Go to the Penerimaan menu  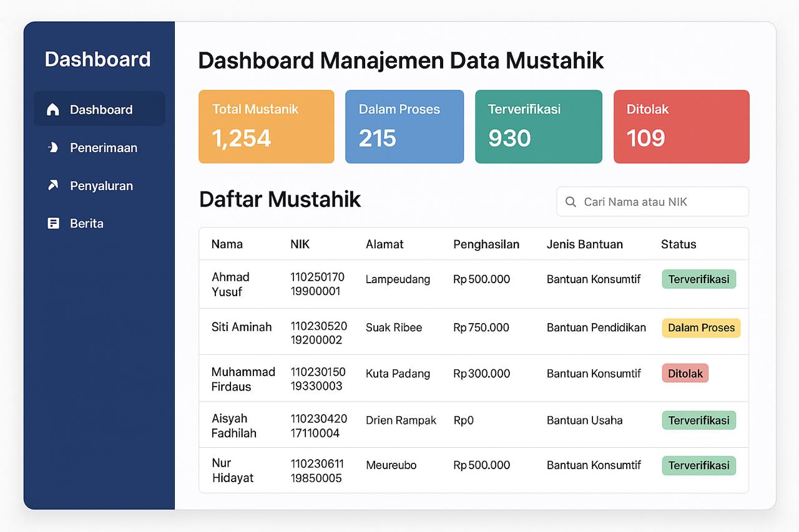point(103,148)
